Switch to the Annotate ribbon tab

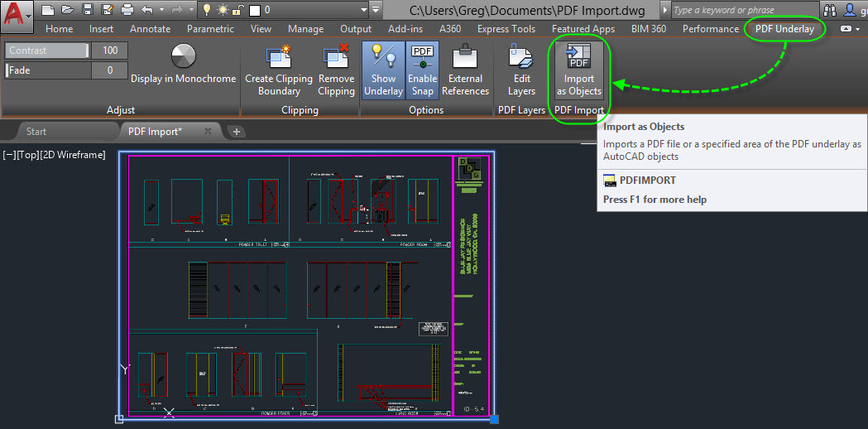[150, 29]
